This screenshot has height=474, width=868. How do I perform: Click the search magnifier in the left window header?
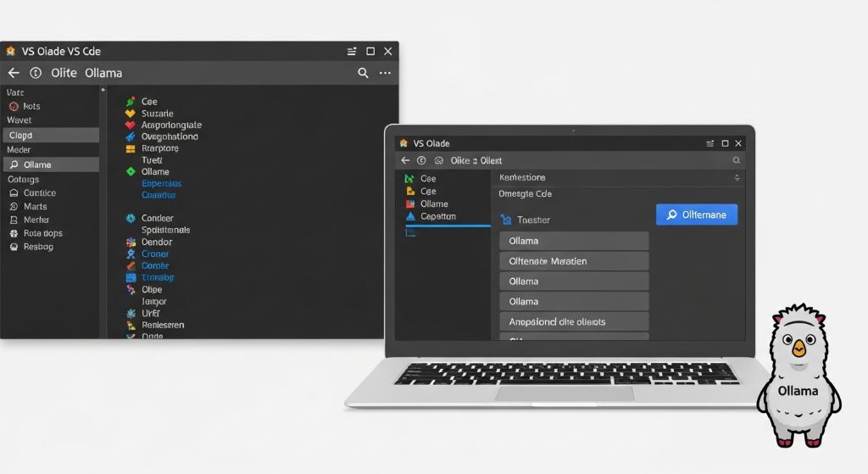tap(363, 73)
